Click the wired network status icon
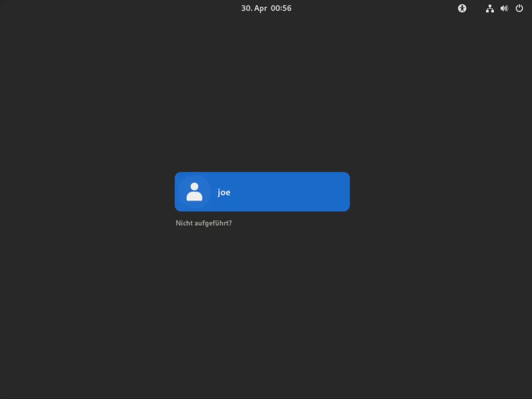 pos(490,8)
